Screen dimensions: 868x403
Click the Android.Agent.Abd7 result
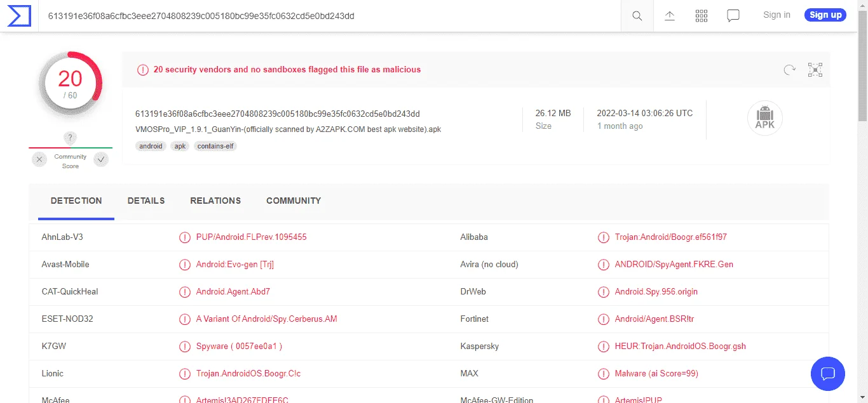(x=233, y=291)
